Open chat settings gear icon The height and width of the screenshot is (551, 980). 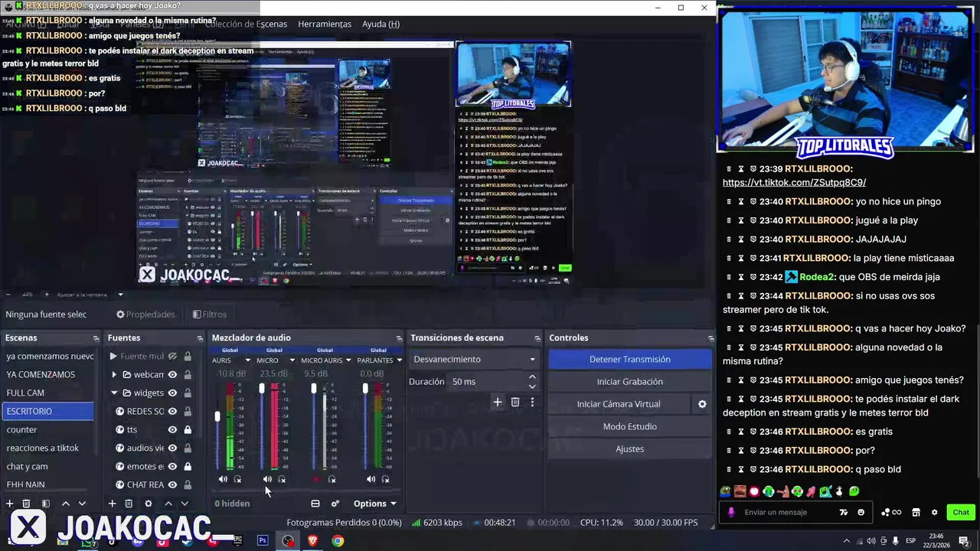[934, 512]
